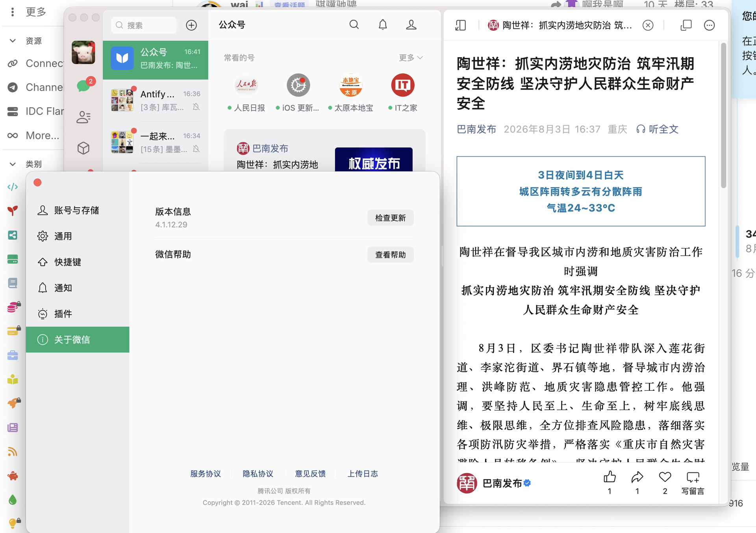Open the 巴南发布 article card in feed
756x533 pixels.
tap(324, 151)
